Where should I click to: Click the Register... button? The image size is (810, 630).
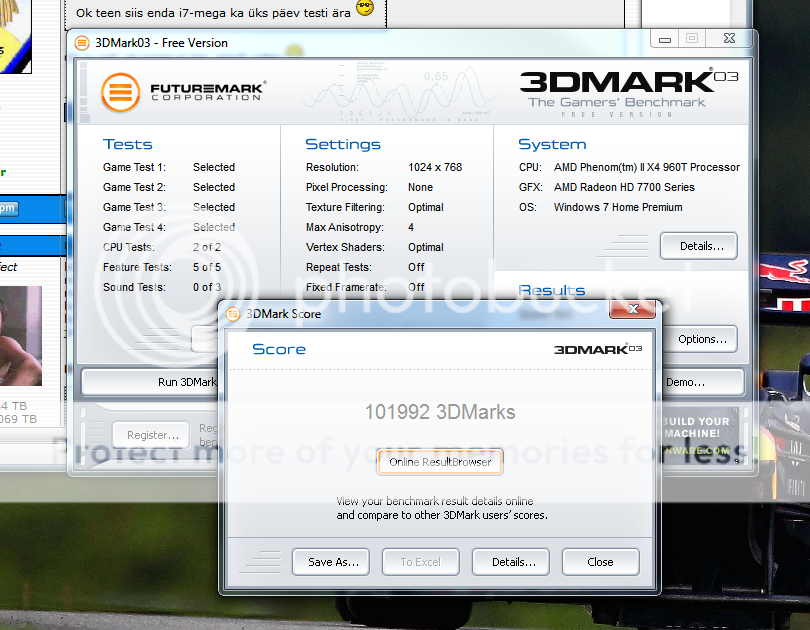[x=153, y=435]
